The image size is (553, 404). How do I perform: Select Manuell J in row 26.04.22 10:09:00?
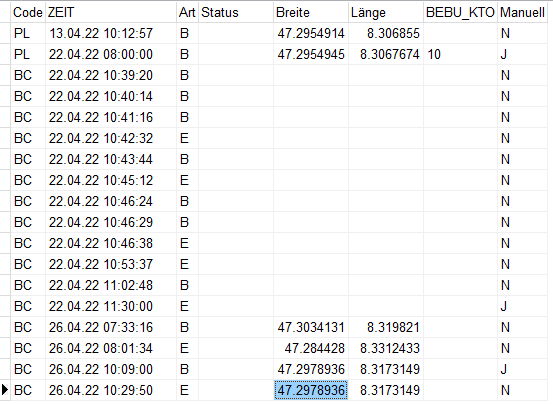pos(504,369)
